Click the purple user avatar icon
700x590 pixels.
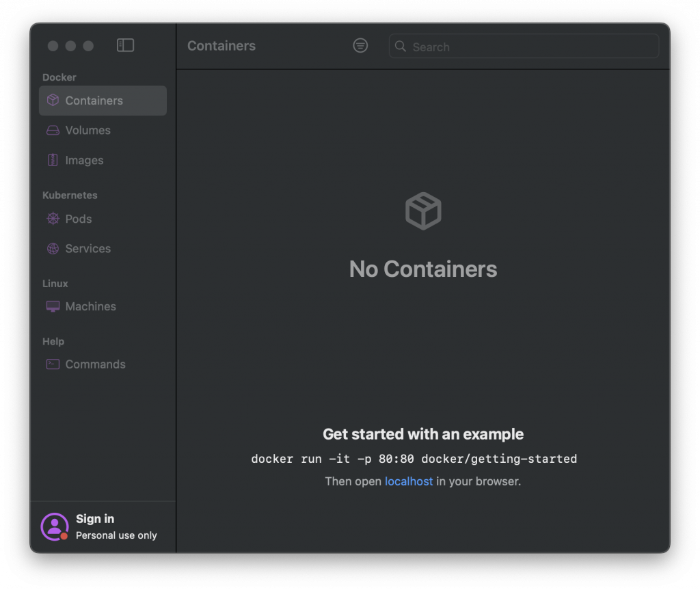[55, 526]
